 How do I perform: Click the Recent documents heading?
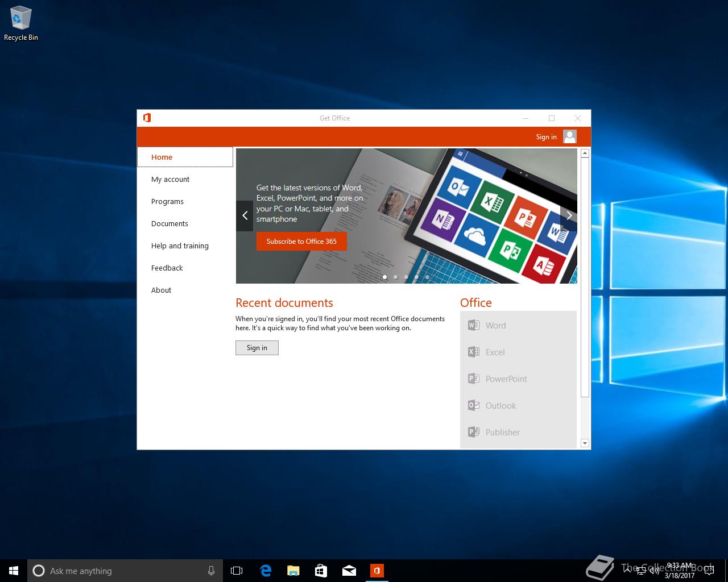click(284, 302)
